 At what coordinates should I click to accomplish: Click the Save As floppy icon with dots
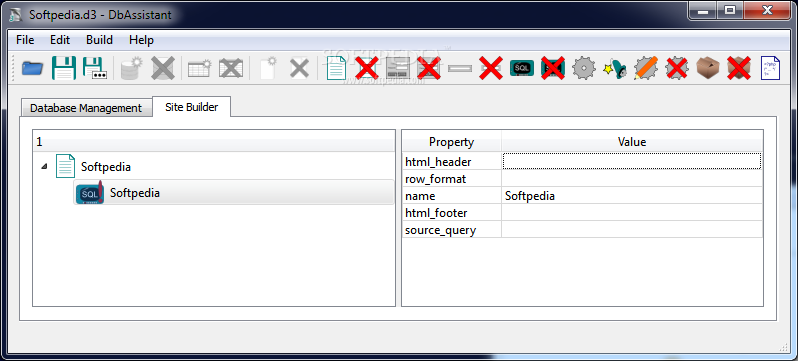[x=94, y=68]
